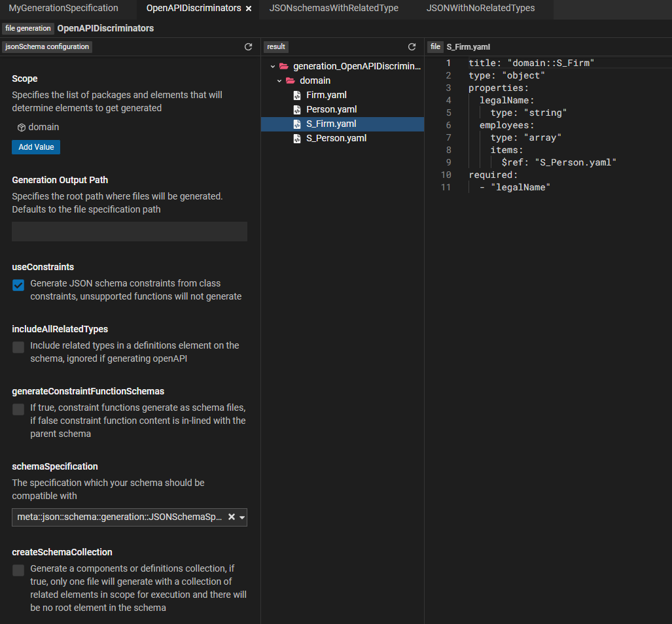Collapse the generation_OpenAPIDiscriminators root folder

click(272, 65)
